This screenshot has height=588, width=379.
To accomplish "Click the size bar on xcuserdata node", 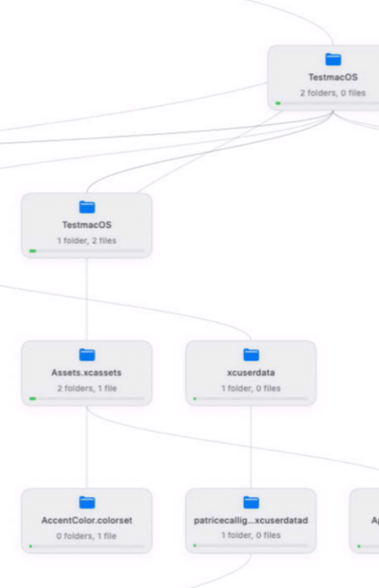I will pos(250,399).
